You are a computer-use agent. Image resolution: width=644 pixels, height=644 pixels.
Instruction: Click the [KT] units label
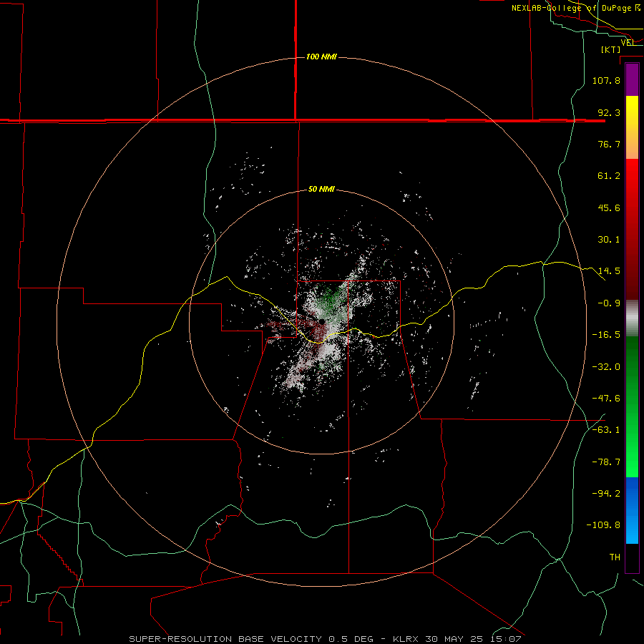[x=611, y=49]
